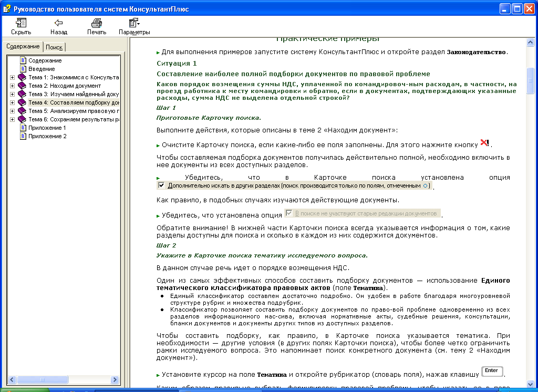Click the 'Шаг 1' heading text
The height and width of the screenshot is (392, 538).
pos(166,108)
